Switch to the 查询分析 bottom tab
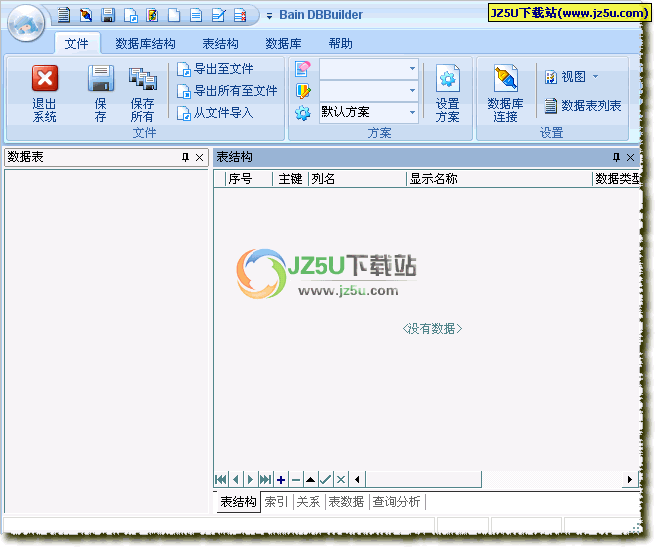Screen dimensions: 655x547 tap(396, 501)
